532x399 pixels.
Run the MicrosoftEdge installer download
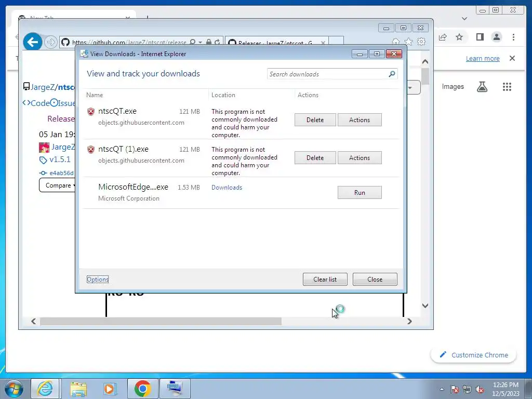point(360,192)
